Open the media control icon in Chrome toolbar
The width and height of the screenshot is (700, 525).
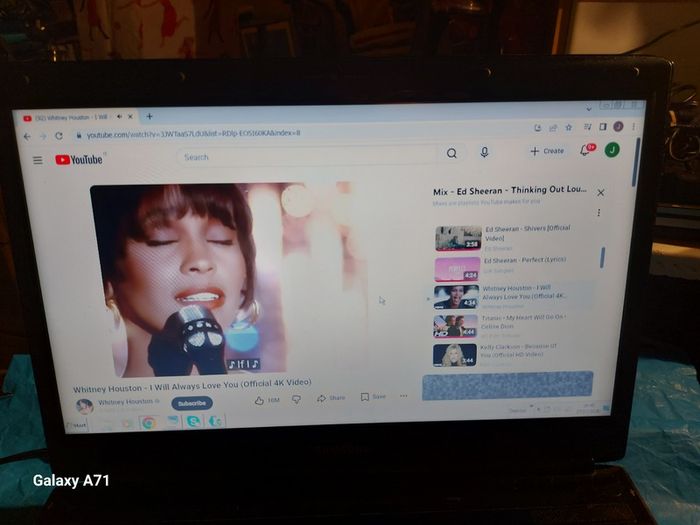(x=588, y=127)
